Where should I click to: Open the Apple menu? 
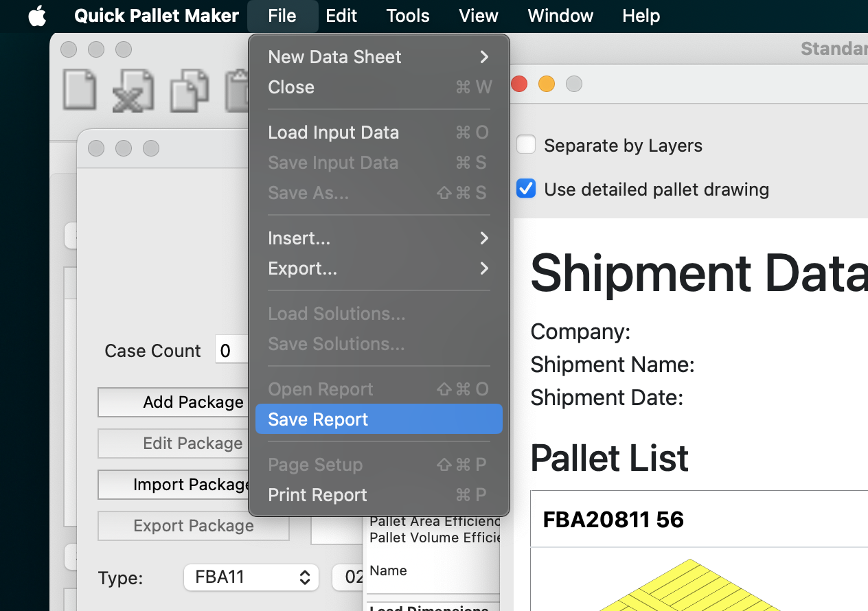[x=37, y=16]
